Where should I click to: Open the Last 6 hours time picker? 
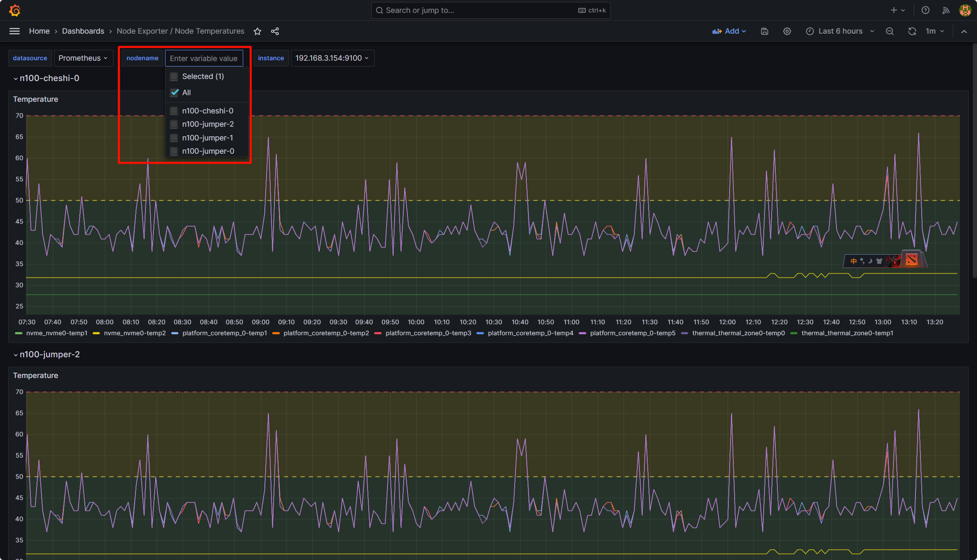(840, 31)
